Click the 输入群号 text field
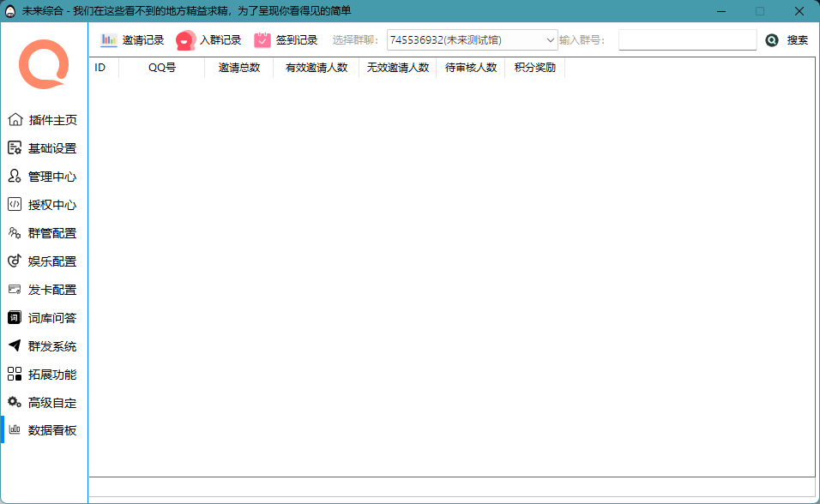The image size is (820, 504). click(x=687, y=40)
